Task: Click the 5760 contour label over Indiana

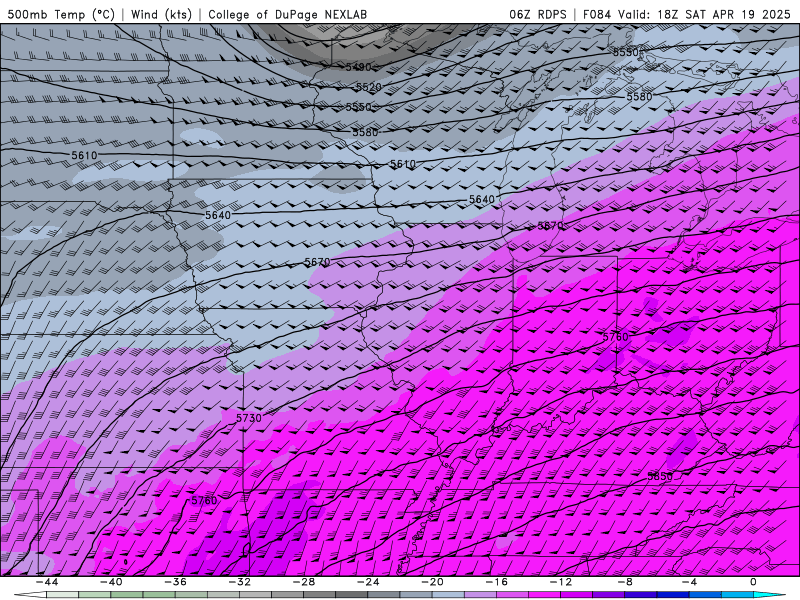Action: 615,337
